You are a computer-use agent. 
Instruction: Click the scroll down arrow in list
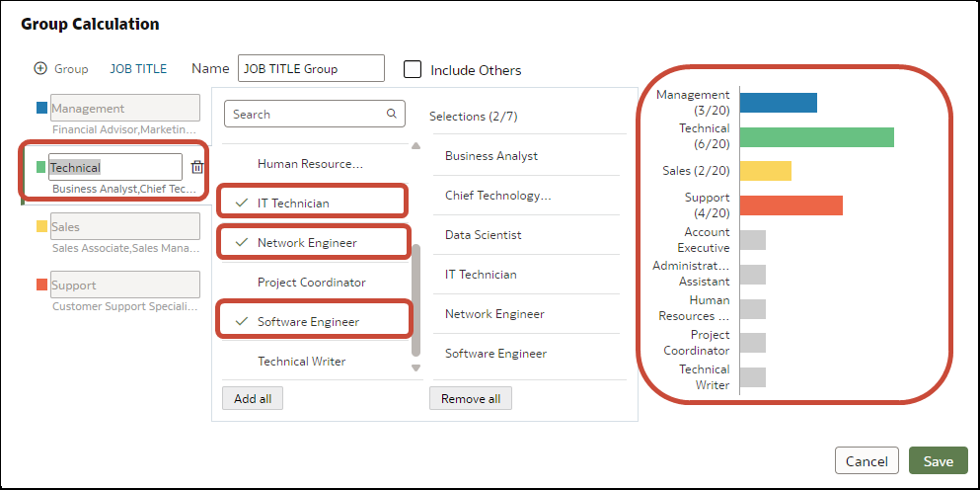[415, 367]
